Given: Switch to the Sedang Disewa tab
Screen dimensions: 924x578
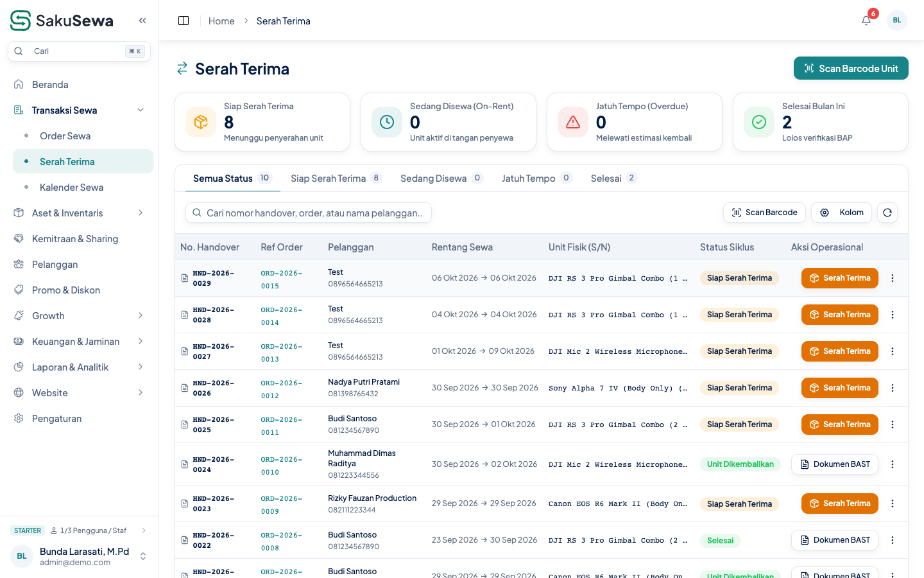Looking at the screenshot, I should point(441,179).
